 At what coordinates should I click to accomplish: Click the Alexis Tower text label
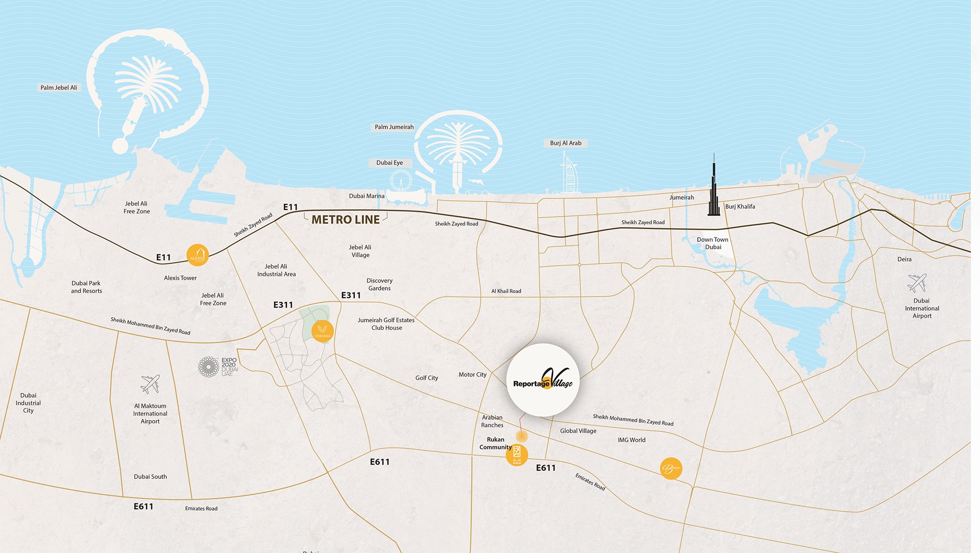(x=180, y=278)
